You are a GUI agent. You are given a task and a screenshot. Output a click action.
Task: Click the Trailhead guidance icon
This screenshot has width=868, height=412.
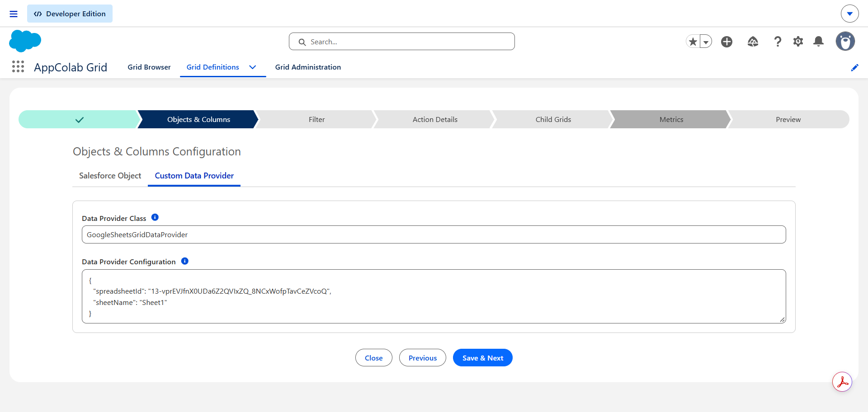[x=753, y=42]
